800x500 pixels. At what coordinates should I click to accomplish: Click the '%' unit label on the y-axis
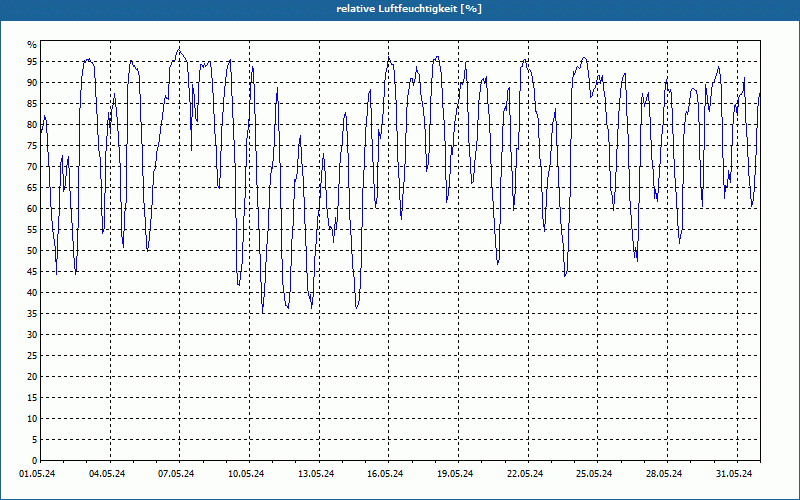(x=32, y=45)
